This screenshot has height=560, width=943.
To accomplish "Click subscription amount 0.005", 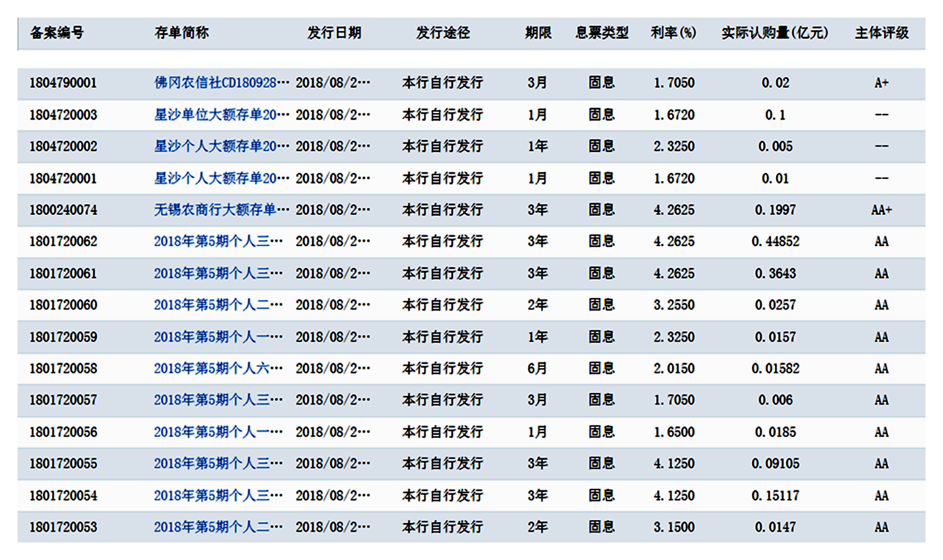I will click(776, 146).
